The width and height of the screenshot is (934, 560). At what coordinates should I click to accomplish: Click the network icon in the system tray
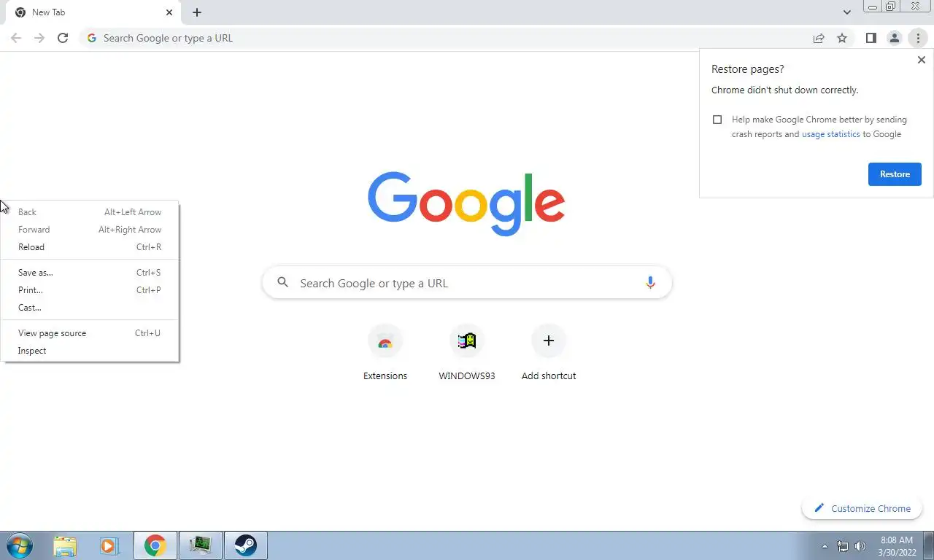tap(843, 546)
